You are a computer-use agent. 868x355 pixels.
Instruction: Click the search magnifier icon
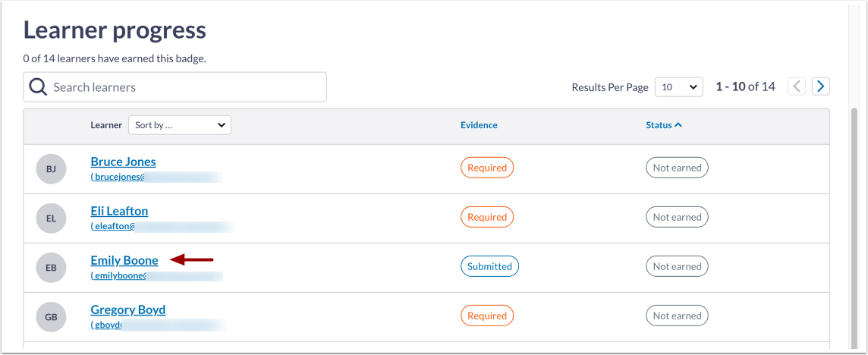pos(38,87)
